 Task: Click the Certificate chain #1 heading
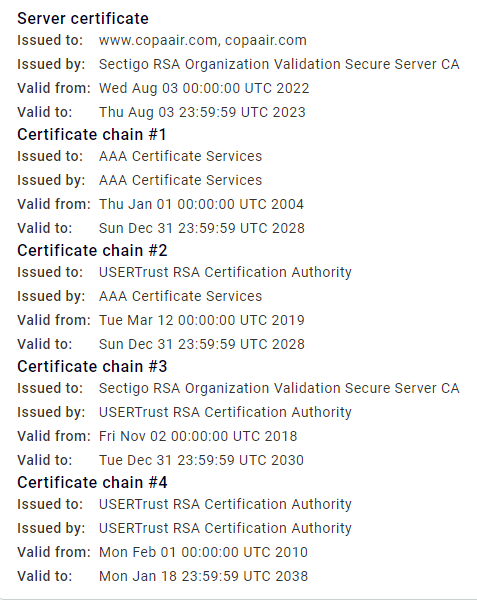pyautogui.click(x=92, y=135)
